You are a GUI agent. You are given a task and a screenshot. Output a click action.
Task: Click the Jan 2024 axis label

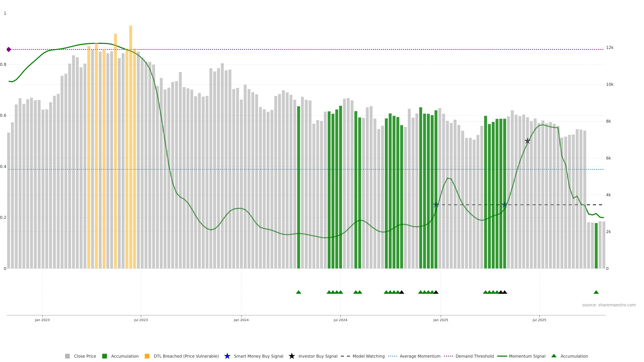[241, 320]
